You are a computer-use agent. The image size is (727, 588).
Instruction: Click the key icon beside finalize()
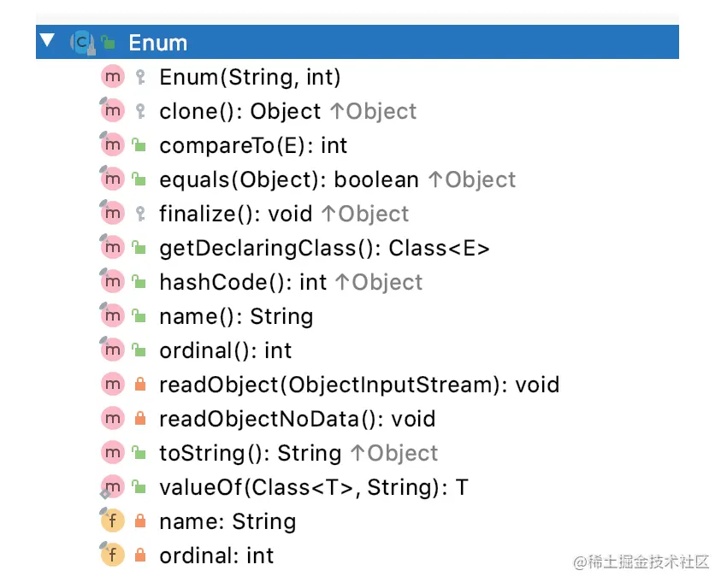pyautogui.click(x=140, y=214)
